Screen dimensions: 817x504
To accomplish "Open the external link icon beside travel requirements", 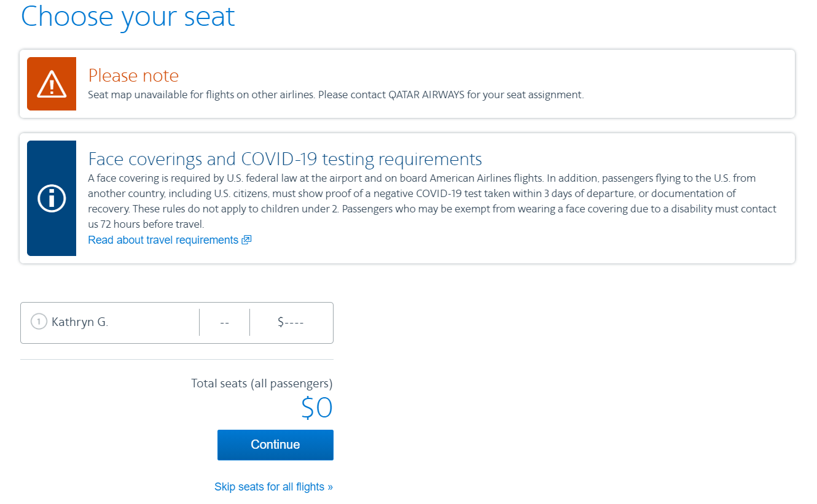I will (246, 239).
